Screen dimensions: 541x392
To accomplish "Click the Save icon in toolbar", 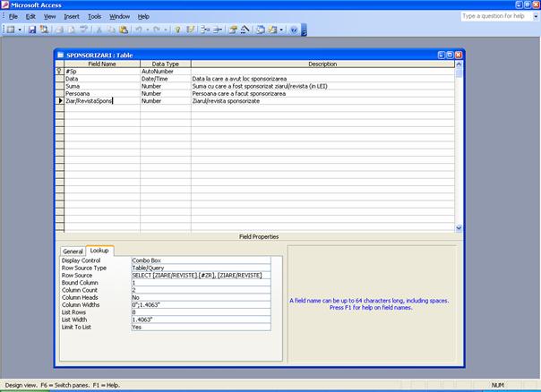I will 32,30.
